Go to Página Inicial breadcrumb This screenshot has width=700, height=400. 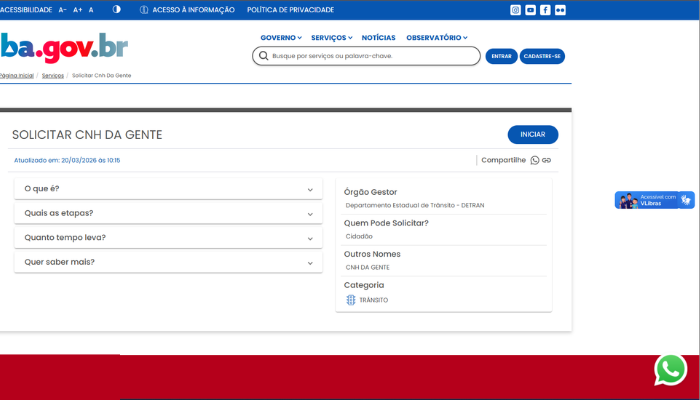17,75
